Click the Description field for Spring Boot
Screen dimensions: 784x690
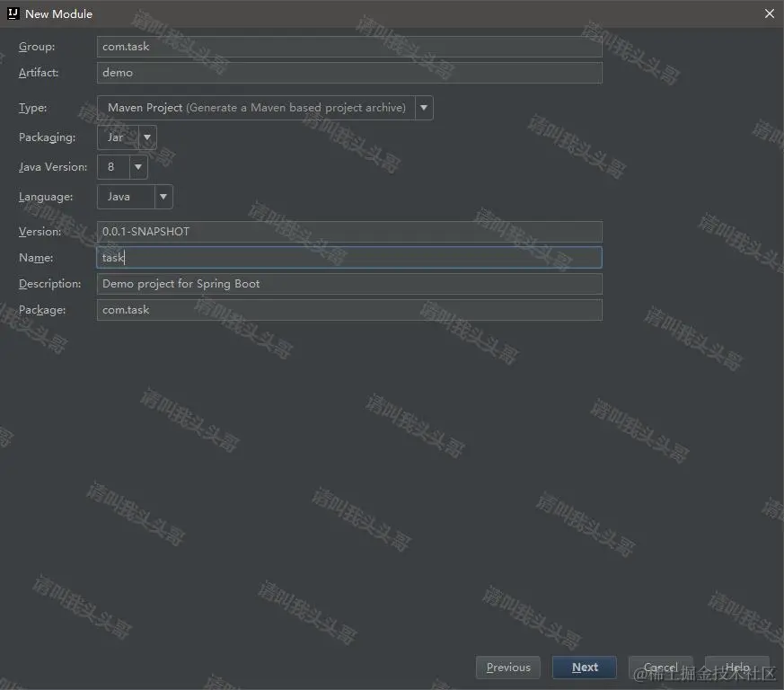click(349, 284)
